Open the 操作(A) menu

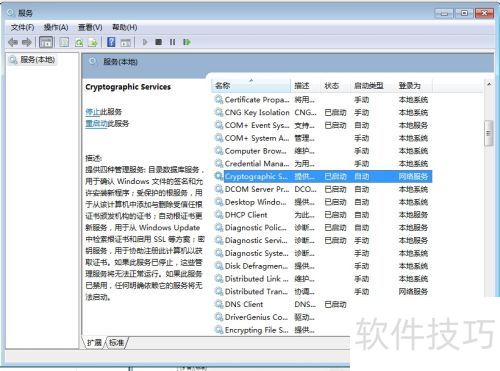56,27
